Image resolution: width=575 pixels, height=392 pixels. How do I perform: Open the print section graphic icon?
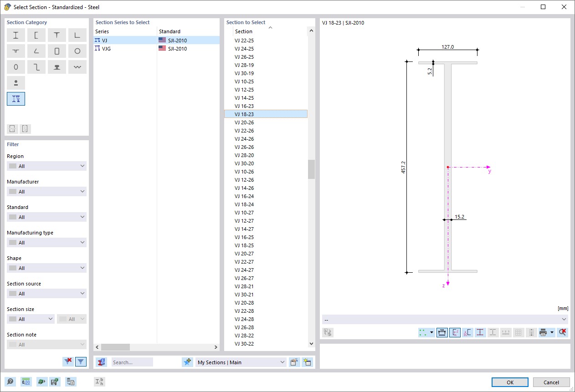544,332
